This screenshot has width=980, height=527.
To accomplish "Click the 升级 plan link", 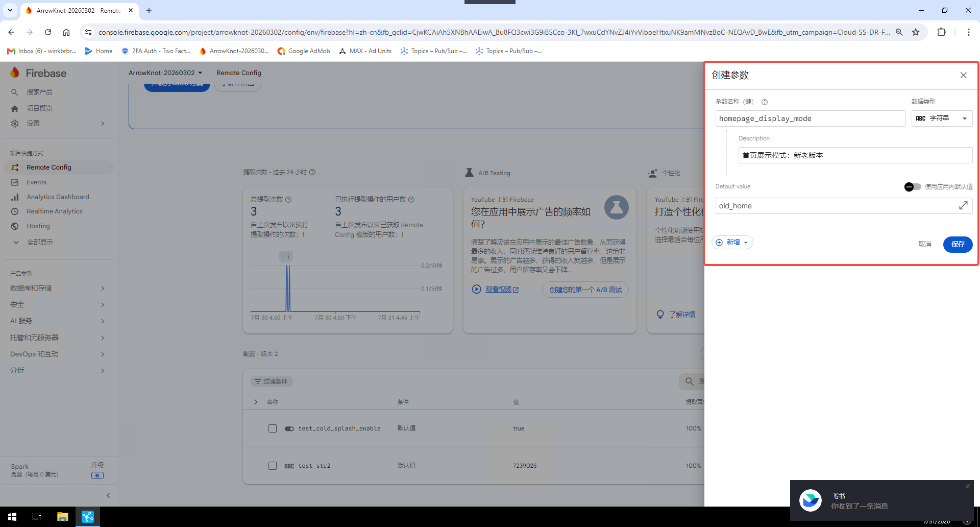I will pos(97,466).
